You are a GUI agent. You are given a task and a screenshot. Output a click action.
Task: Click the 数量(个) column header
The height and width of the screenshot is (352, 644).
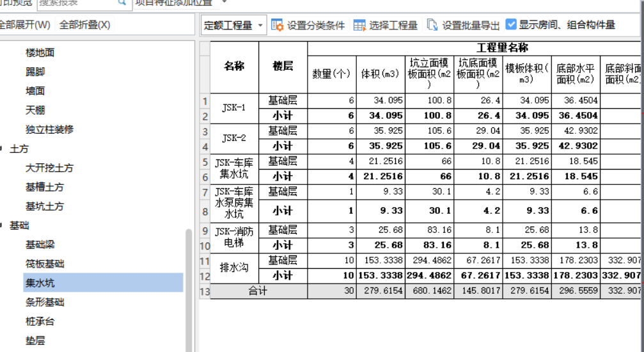(x=332, y=74)
